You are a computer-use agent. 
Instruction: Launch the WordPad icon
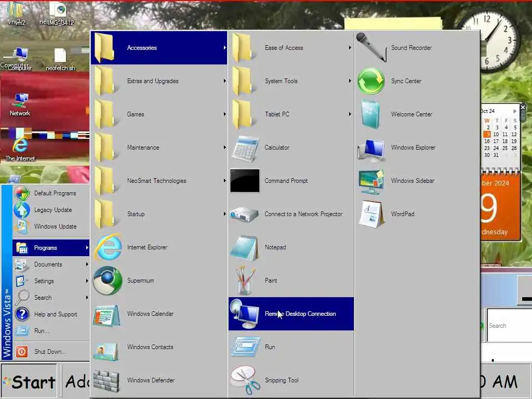pos(371,214)
